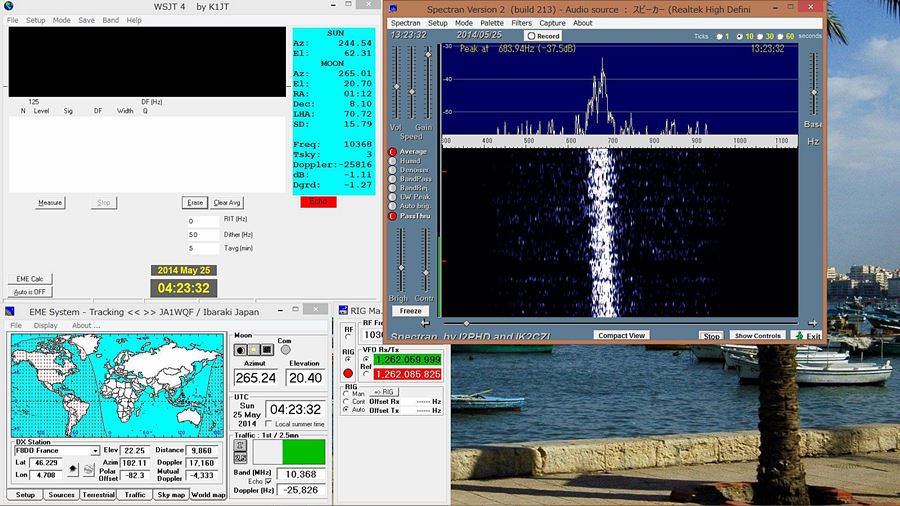Image resolution: width=900 pixels, height=506 pixels.
Task: Open the Palette menu in Spectran
Action: point(492,22)
